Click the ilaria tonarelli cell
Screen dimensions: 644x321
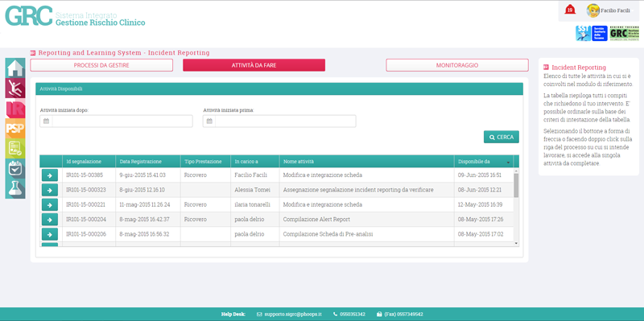(254, 205)
